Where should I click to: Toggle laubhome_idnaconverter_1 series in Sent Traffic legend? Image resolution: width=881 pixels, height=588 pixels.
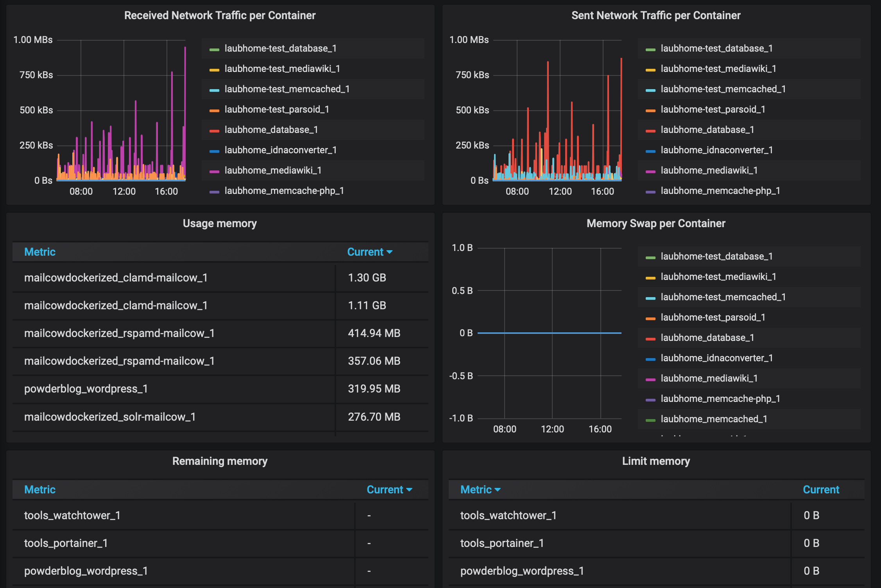pyautogui.click(x=716, y=150)
